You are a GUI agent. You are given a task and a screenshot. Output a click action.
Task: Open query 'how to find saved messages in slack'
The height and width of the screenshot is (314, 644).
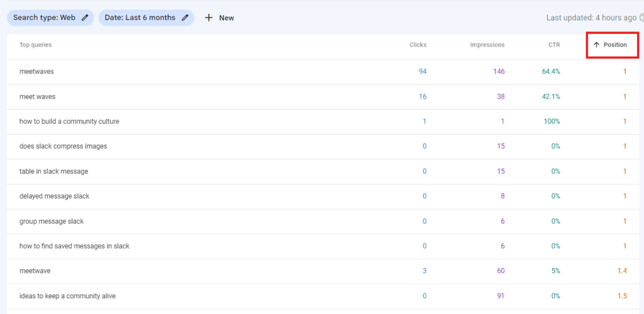tap(74, 246)
